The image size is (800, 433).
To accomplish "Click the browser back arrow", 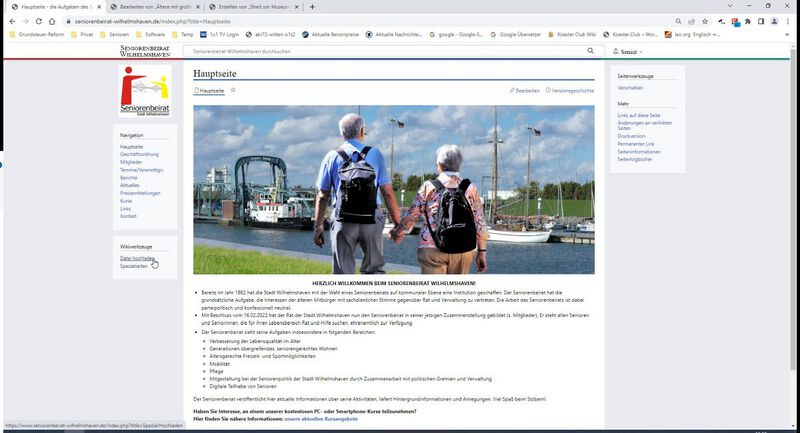I will pyautogui.click(x=12, y=21).
